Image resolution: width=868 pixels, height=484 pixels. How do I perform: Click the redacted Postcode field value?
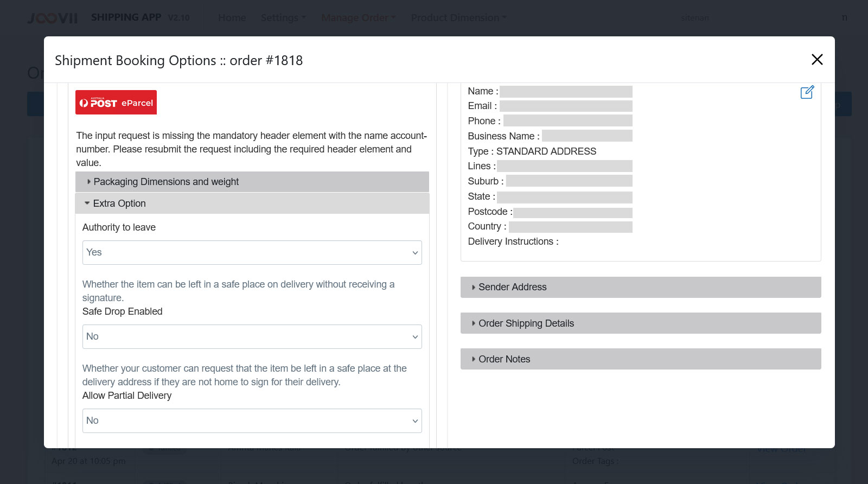click(x=573, y=213)
